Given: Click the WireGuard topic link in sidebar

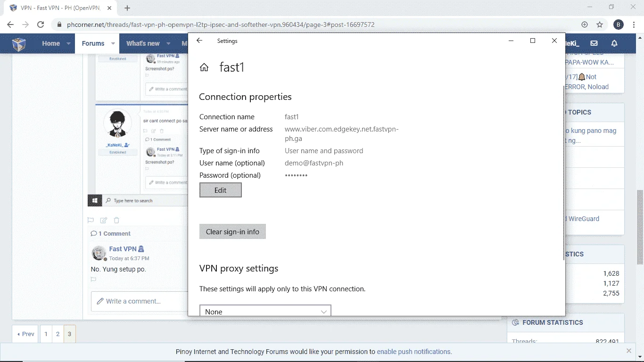Looking at the screenshot, I should pyautogui.click(x=584, y=219).
